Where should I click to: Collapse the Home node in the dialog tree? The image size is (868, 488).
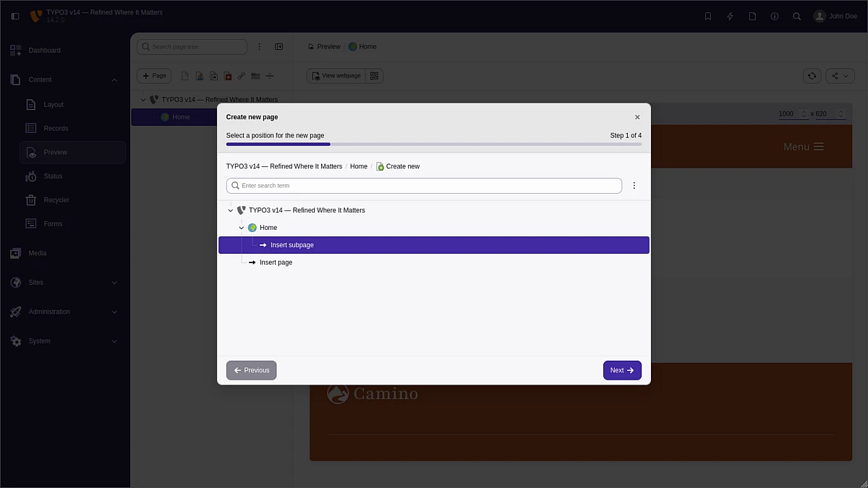[242, 228]
